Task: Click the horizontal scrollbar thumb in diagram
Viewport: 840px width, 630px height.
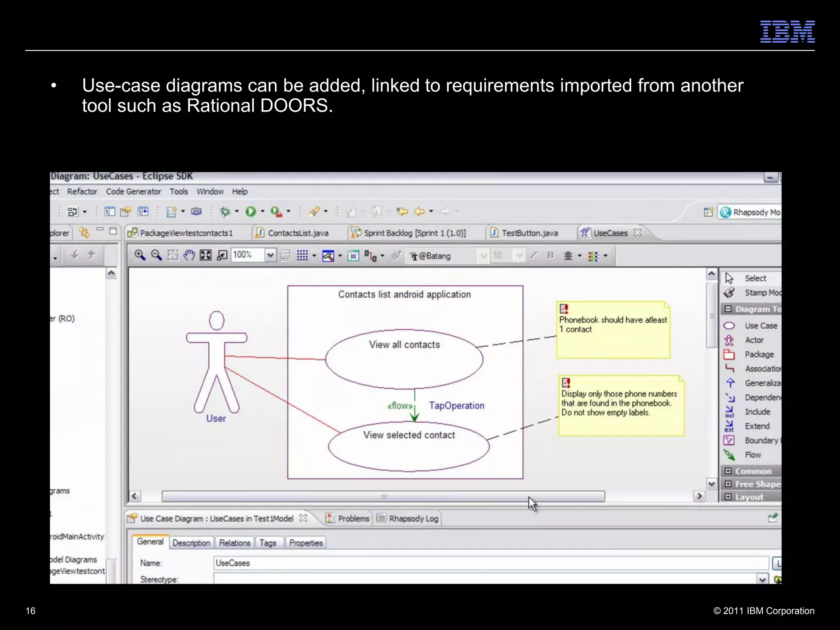Action: (x=383, y=496)
